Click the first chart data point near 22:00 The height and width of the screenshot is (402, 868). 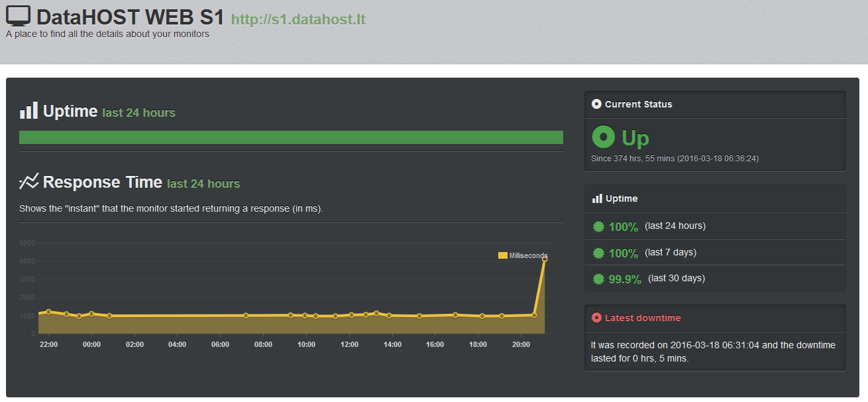(x=48, y=312)
